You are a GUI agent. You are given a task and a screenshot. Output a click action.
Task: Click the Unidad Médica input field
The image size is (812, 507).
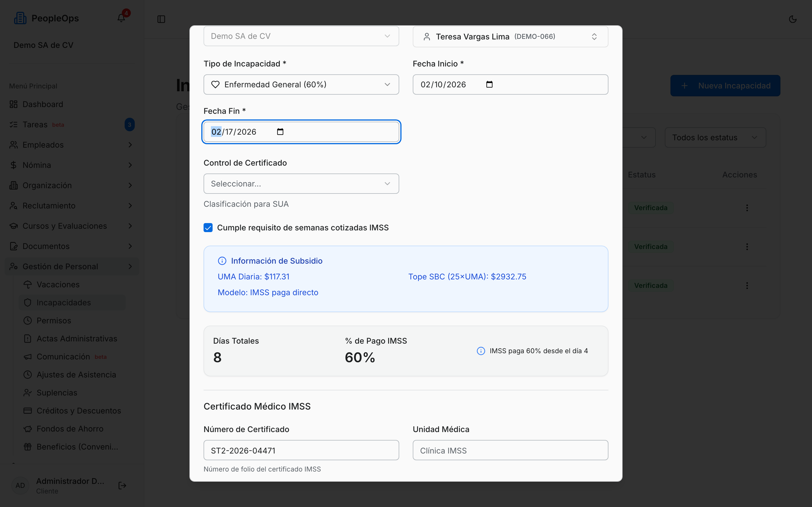(510, 450)
